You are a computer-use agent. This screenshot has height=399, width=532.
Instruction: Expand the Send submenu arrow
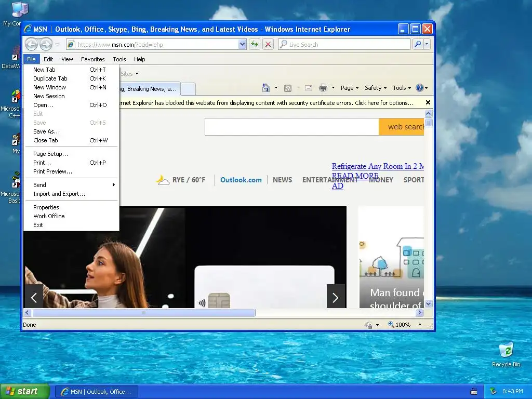114,185
